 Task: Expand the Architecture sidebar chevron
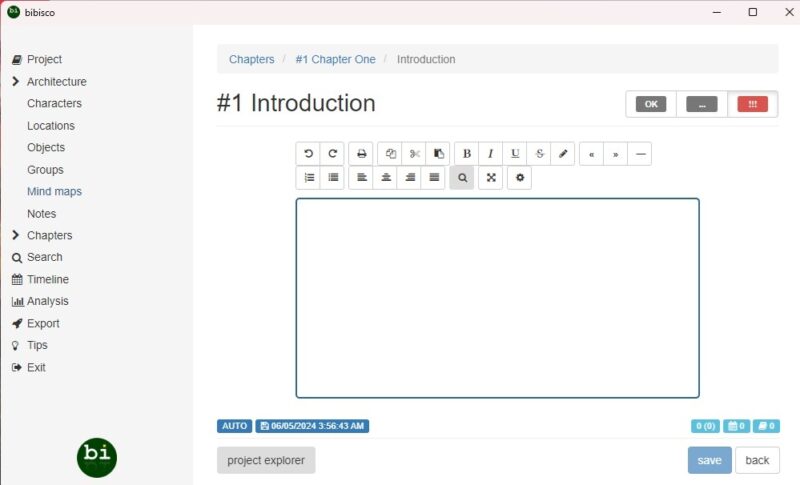[x=15, y=81]
